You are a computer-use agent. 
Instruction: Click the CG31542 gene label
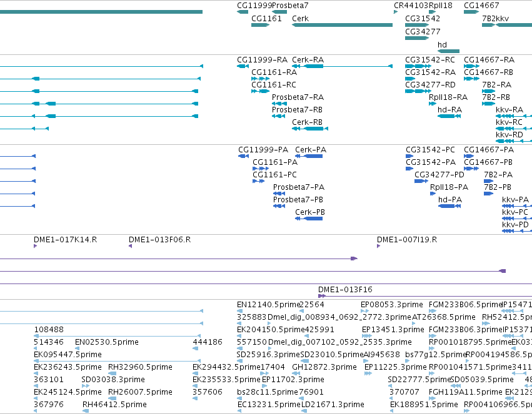[x=423, y=19]
